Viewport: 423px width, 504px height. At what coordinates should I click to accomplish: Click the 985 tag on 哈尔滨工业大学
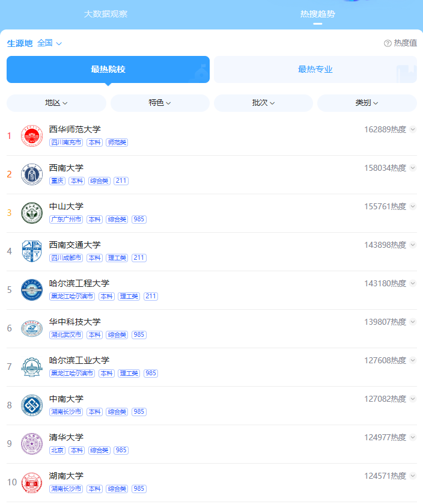click(151, 373)
